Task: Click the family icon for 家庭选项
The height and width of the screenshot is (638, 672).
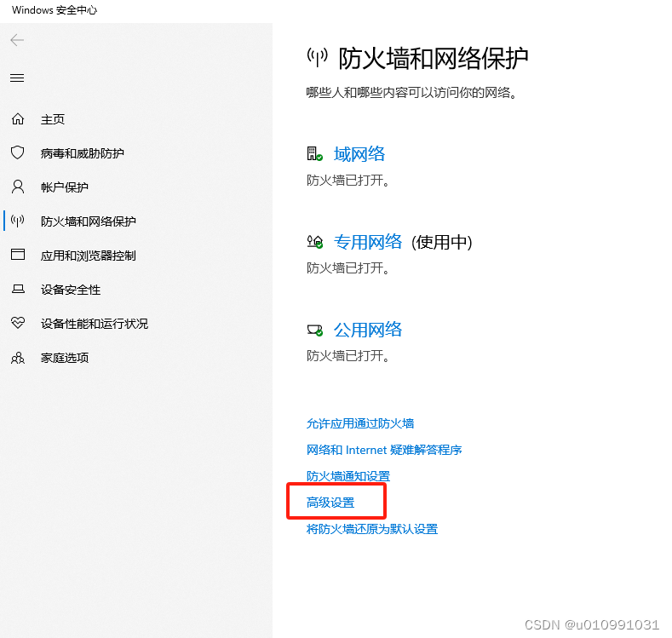Action: (x=18, y=358)
